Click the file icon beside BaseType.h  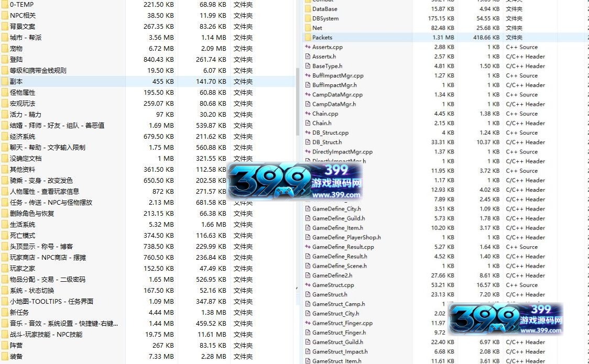click(308, 65)
